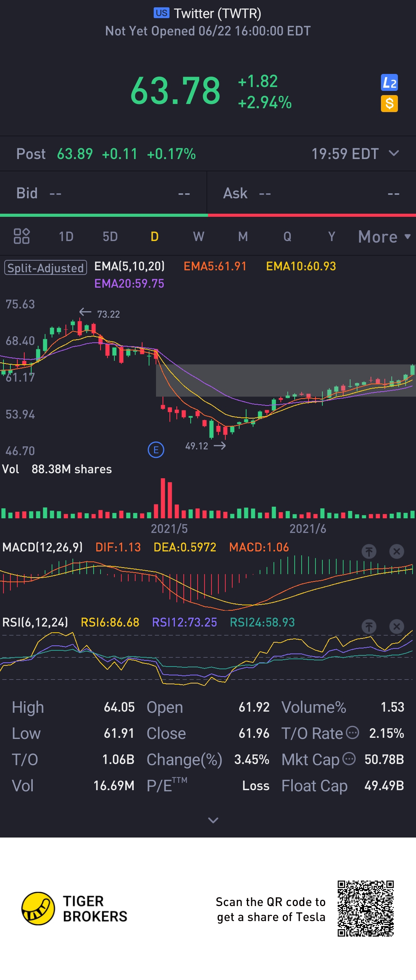Open the chart layout grid icon
Image resolution: width=416 pixels, height=980 pixels.
(x=22, y=236)
